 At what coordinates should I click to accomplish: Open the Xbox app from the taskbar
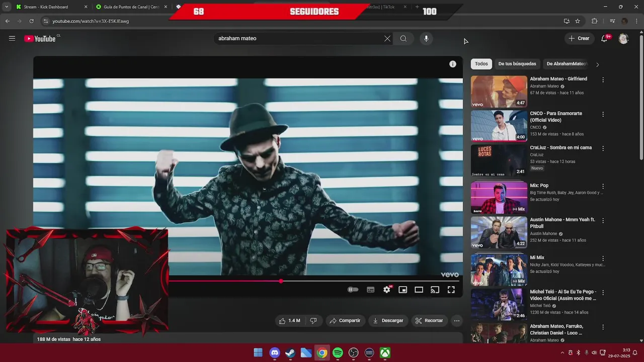pyautogui.click(x=385, y=353)
